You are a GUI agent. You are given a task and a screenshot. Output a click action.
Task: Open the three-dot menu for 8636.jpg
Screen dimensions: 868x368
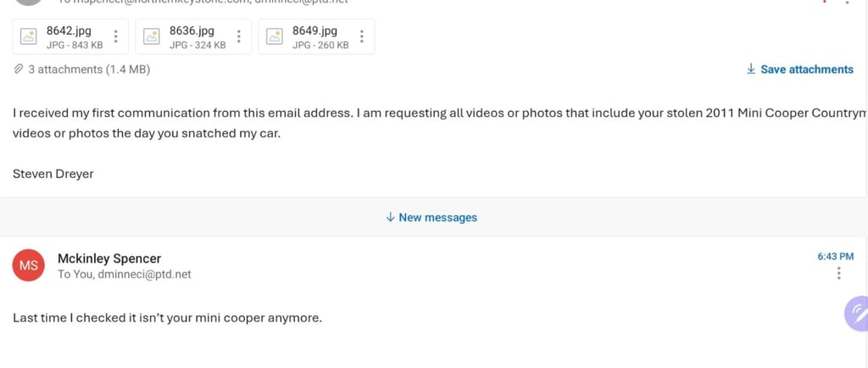pyautogui.click(x=238, y=36)
